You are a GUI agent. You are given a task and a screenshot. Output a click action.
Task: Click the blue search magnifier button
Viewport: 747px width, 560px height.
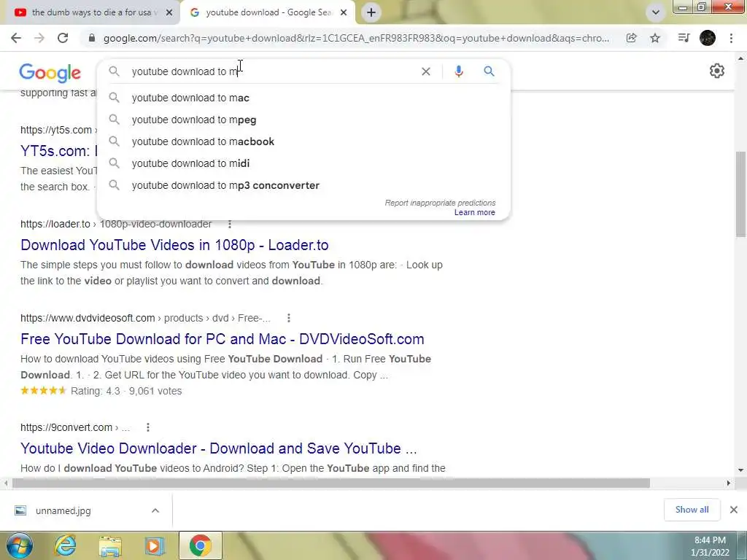pos(489,71)
